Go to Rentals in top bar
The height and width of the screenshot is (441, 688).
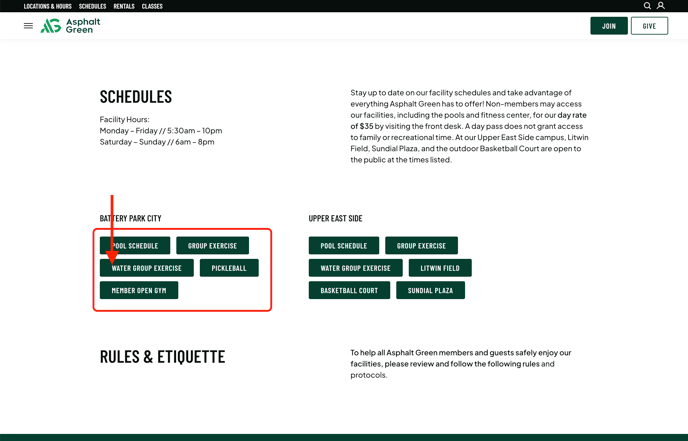[x=124, y=6]
